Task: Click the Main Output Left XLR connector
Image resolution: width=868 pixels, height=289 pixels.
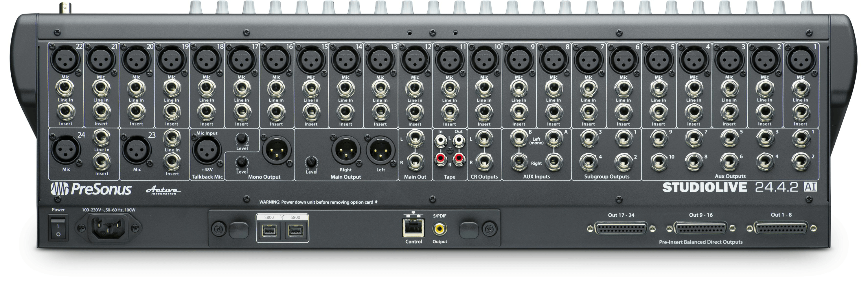Action: pyautogui.click(x=380, y=150)
